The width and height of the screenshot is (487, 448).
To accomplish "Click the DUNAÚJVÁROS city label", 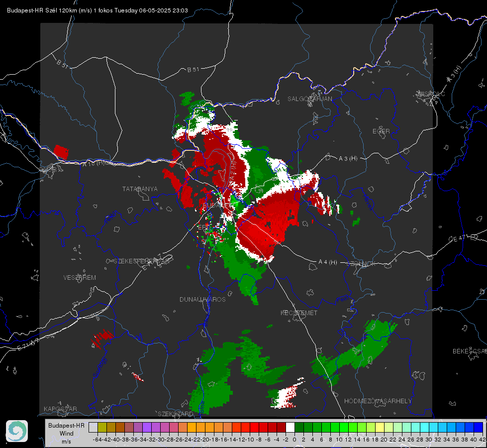I will coord(202,299).
